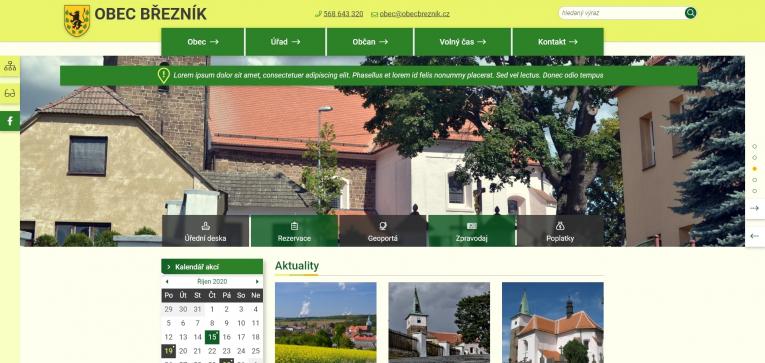Expand the Volný čas menu
Viewport: 765px width, 363px height.
click(x=463, y=42)
